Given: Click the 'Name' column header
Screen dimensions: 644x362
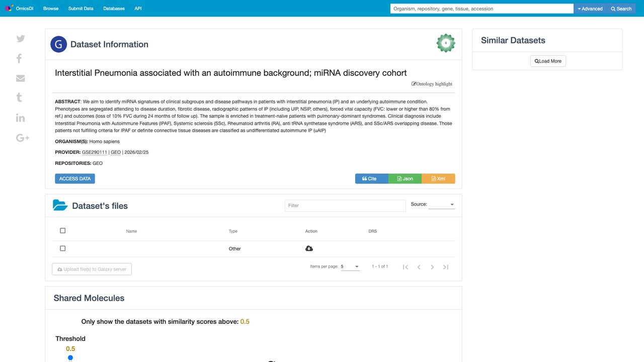Looking at the screenshot, I should (132, 231).
